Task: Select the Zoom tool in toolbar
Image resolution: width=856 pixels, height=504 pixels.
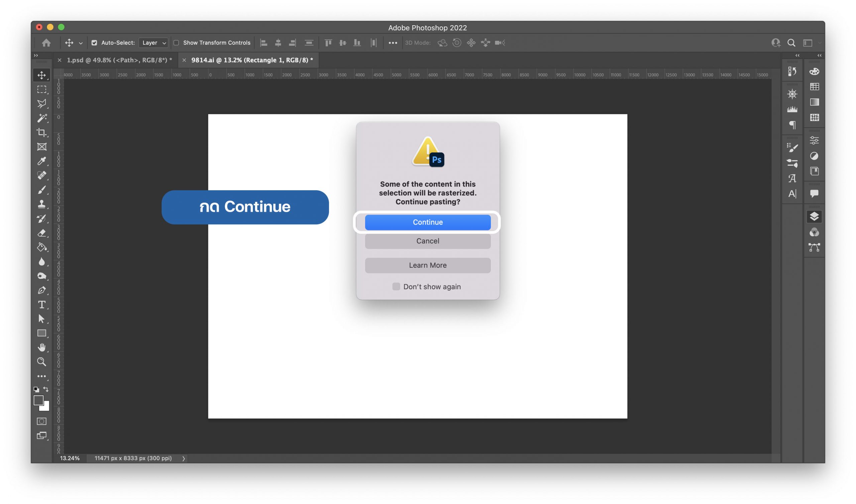Action: [x=41, y=362]
